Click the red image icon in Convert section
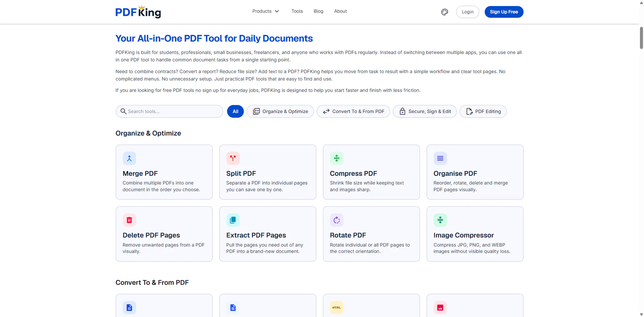Image resolution: width=644 pixels, height=317 pixels. pos(440,308)
